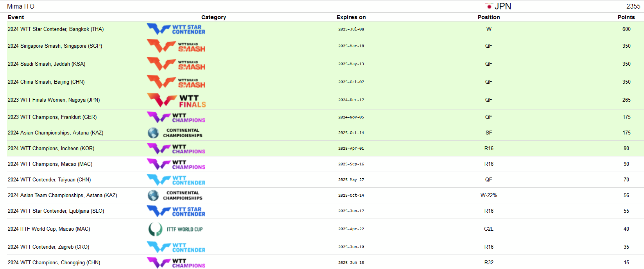Click position W-22% in Team Championships row

coord(489,195)
